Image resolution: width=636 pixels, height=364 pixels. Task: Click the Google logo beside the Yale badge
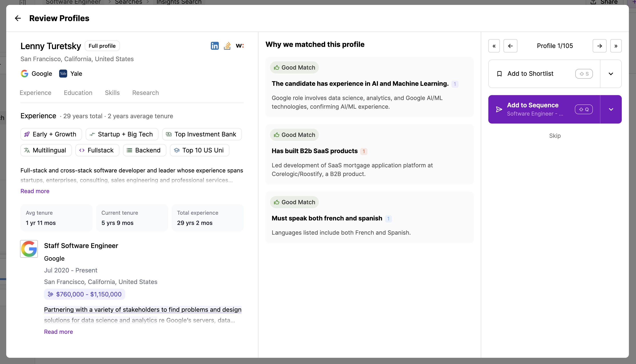(x=24, y=74)
